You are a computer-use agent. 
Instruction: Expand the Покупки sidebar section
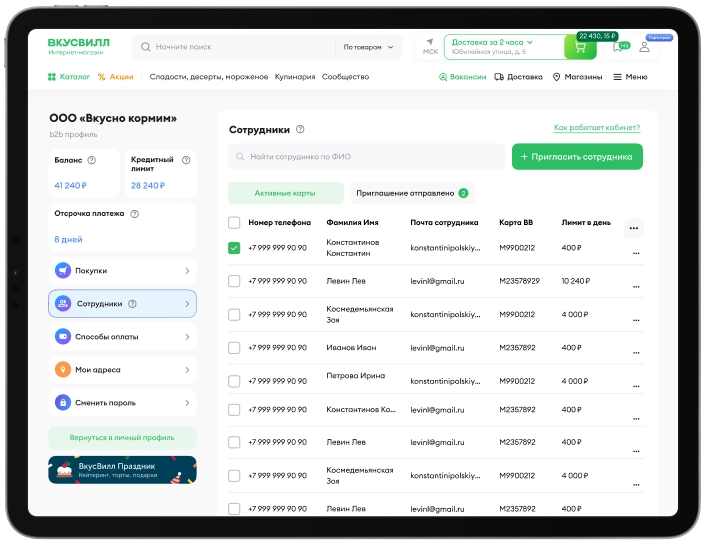(122, 270)
